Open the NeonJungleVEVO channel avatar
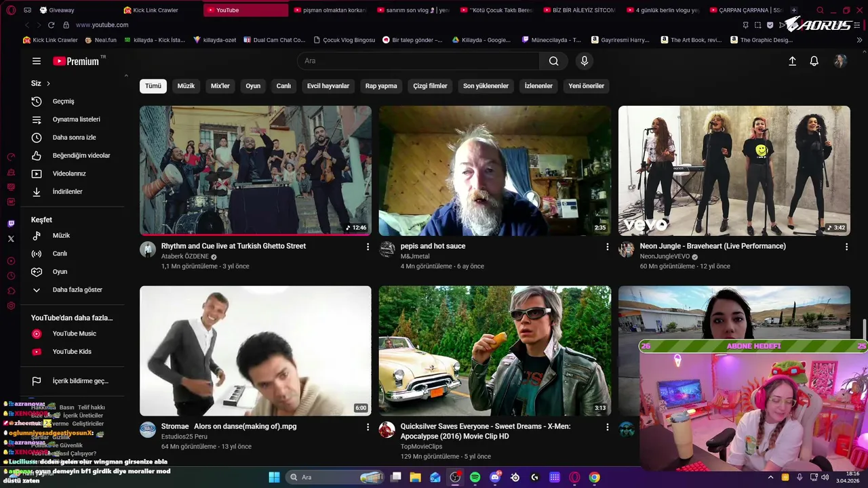Screen dimensions: 868x488 pyautogui.click(x=627, y=249)
